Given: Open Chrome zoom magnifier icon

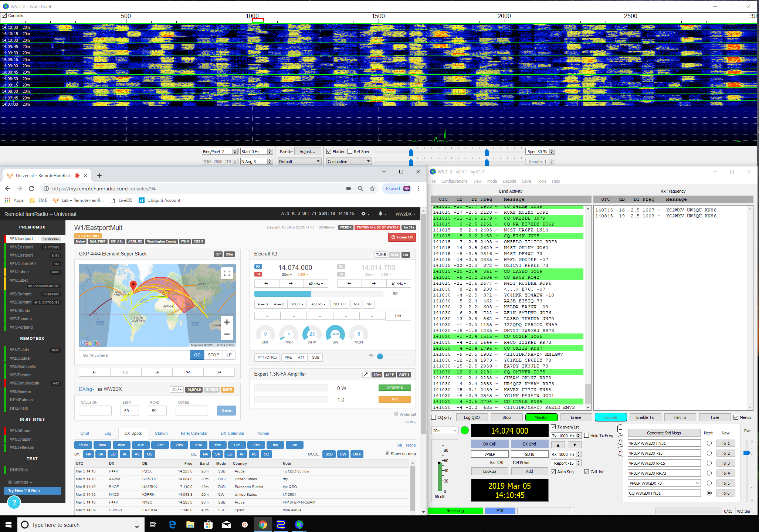Looking at the screenshot, I should [360, 189].
